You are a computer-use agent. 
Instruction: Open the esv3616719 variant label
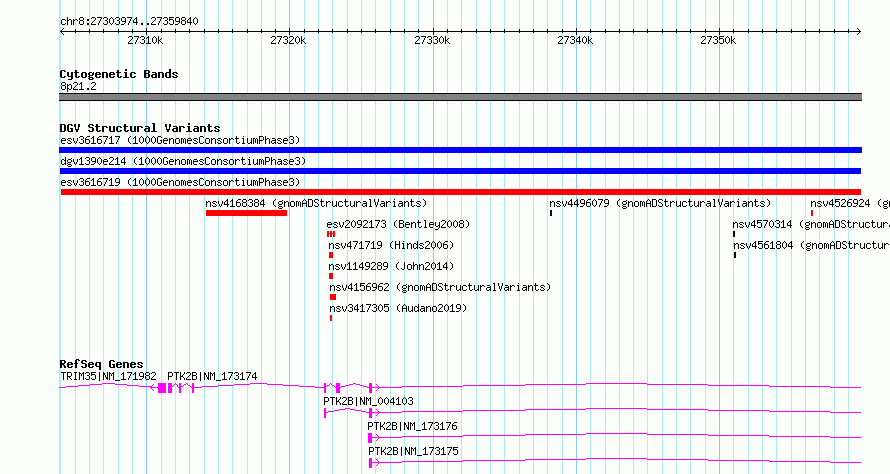click(x=180, y=182)
